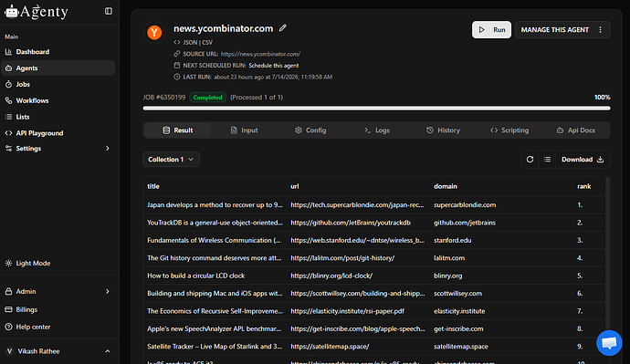Click the Completed job status badge
630x364 pixels.
(207, 97)
